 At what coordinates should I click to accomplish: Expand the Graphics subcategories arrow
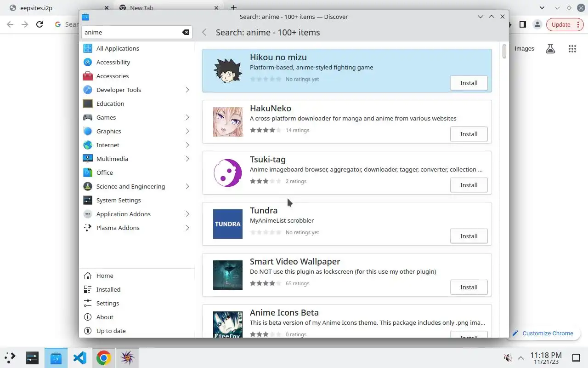(x=187, y=131)
